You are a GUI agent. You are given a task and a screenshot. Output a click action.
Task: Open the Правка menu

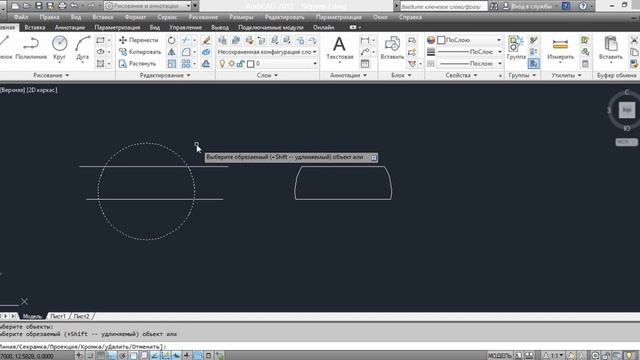(49, 17)
